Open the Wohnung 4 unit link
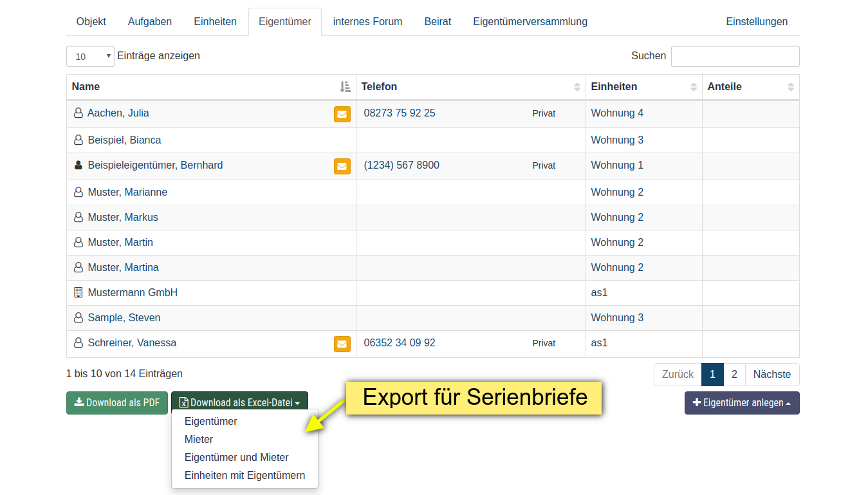Viewport: 868px width, 495px height. coord(616,113)
